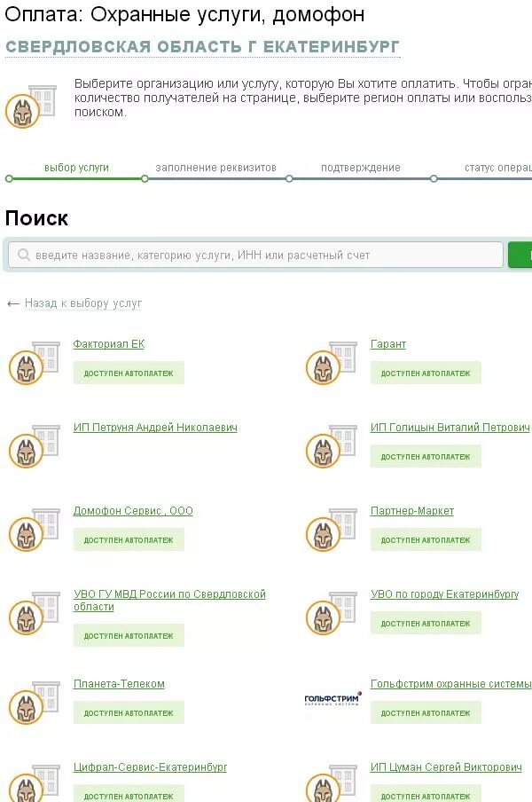Screen dimensions: 532x802
Task: Click the УВО по городу Екатеринбургу icon
Action: pyautogui.click(x=331, y=613)
